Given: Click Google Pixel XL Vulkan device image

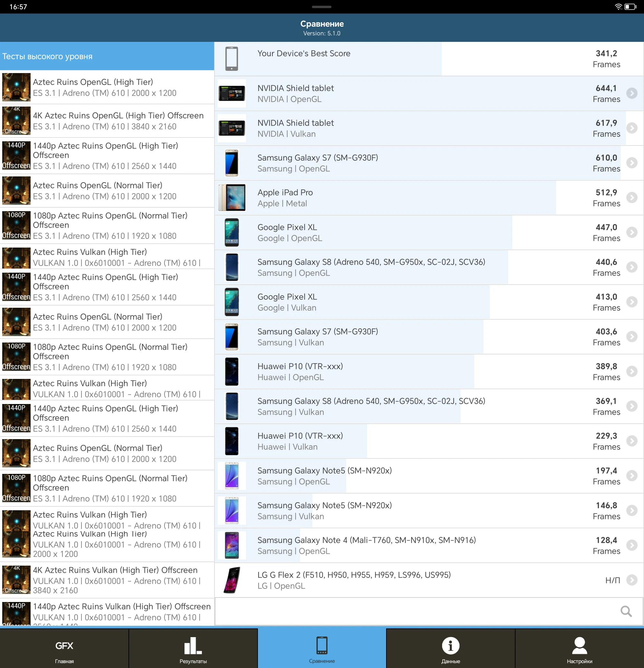Looking at the screenshot, I should point(232,302).
